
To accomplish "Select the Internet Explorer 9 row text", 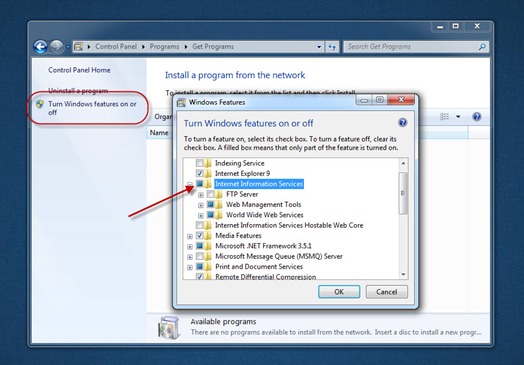I will pos(242,173).
